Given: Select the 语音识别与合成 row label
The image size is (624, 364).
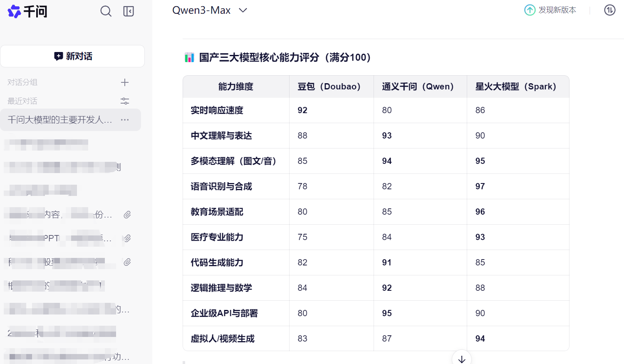Looking at the screenshot, I should coord(221,186).
